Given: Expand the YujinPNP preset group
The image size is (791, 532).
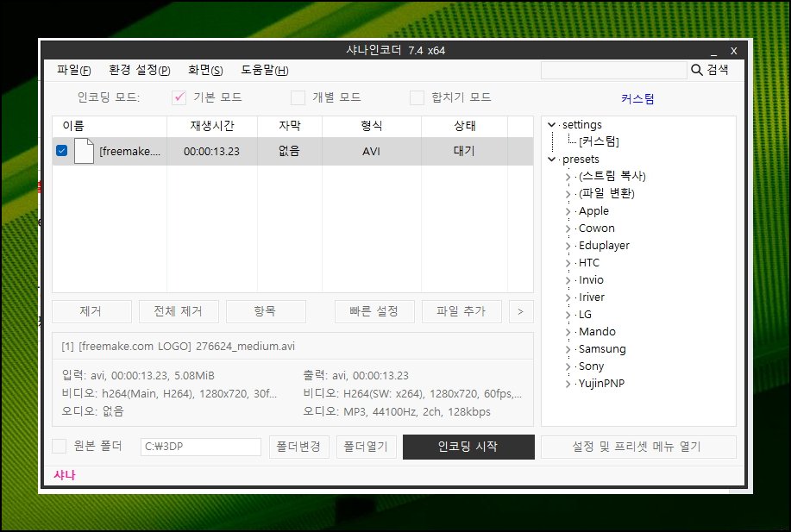Looking at the screenshot, I should click(x=568, y=384).
